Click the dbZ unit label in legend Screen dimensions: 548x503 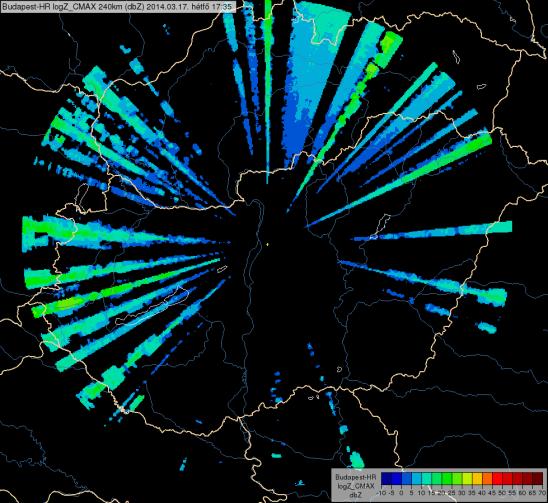pos(356,495)
